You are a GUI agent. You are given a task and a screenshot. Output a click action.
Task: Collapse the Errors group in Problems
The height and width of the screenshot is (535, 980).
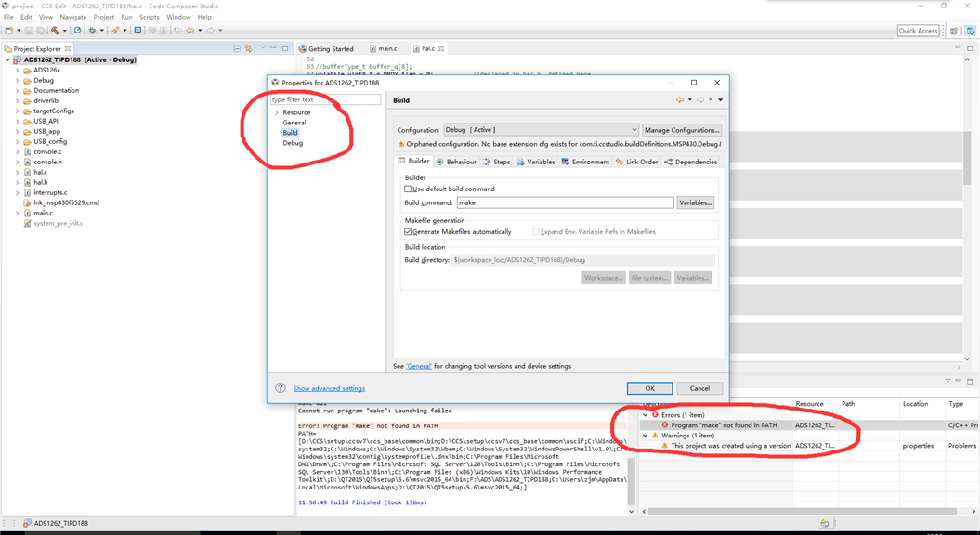click(x=646, y=415)
